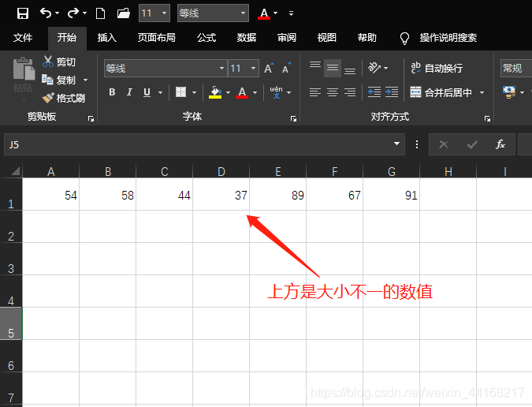Switch to the 插入 tab

click(x=107, y=37)
